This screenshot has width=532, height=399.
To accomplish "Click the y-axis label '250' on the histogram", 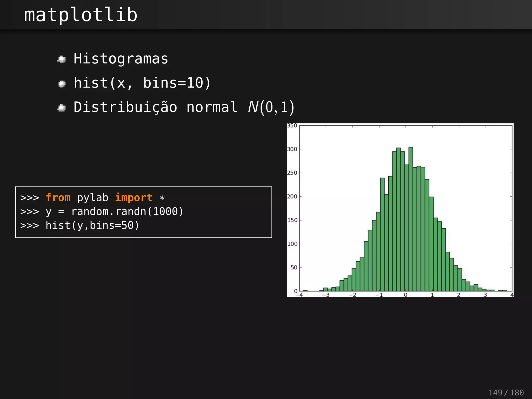I will coord(292,173).
